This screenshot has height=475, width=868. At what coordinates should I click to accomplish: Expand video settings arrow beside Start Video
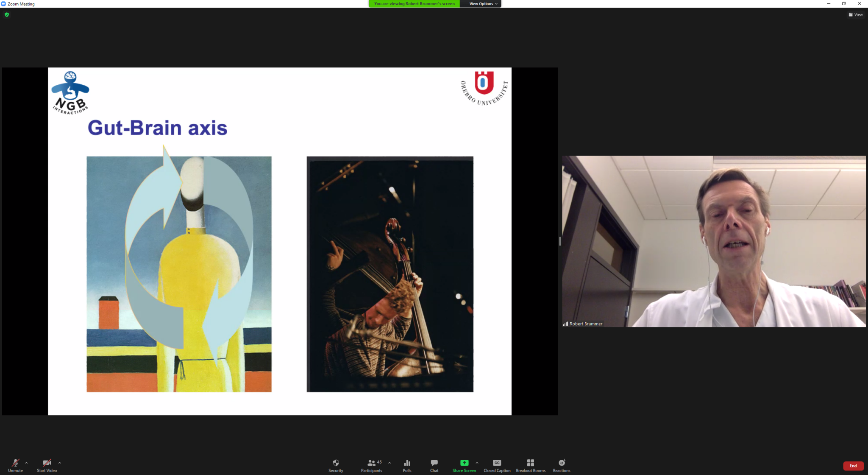(59, 463)
